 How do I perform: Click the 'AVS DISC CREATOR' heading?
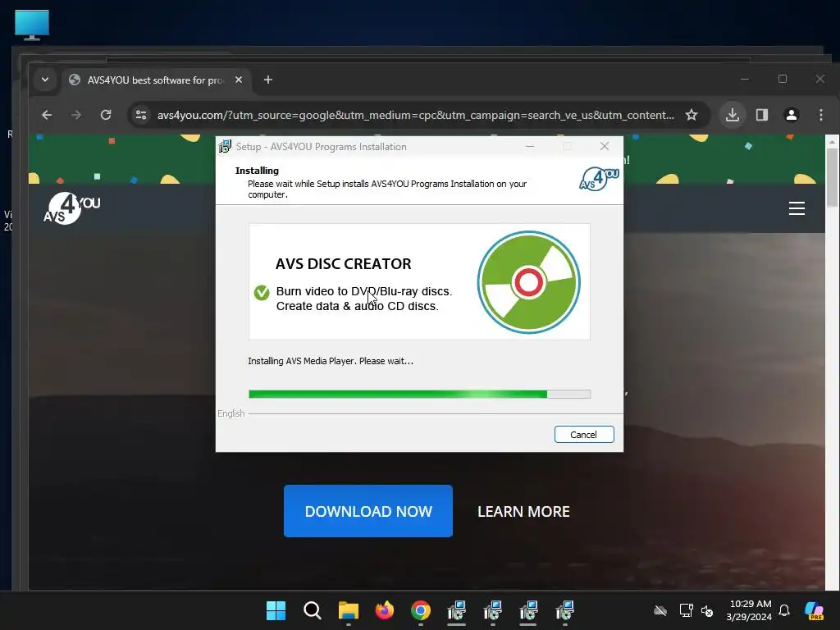[344, 263]
